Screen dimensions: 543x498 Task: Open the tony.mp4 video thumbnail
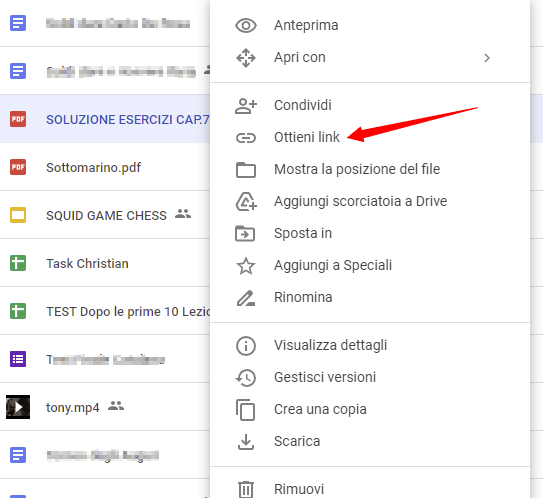[x=18, y=407]
